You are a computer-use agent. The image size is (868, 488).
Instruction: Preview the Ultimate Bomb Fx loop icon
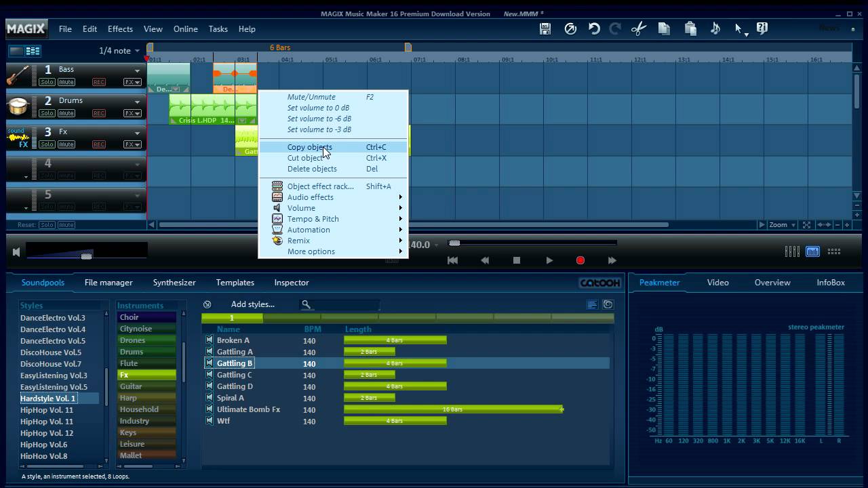tap(209, 409)
